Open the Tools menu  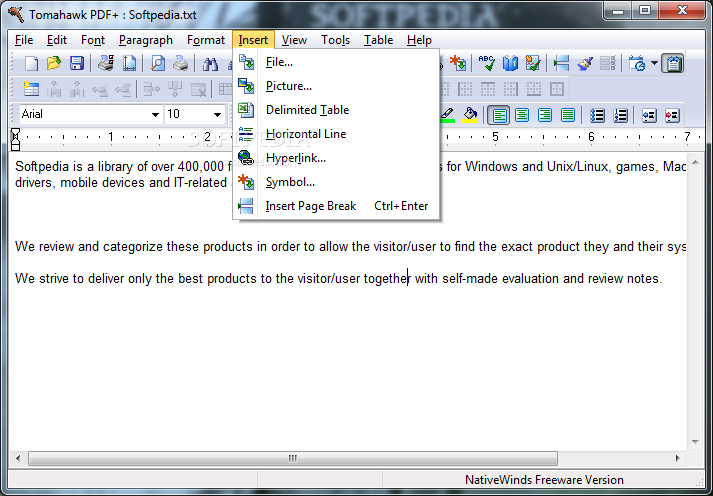(x=335, y=40)
